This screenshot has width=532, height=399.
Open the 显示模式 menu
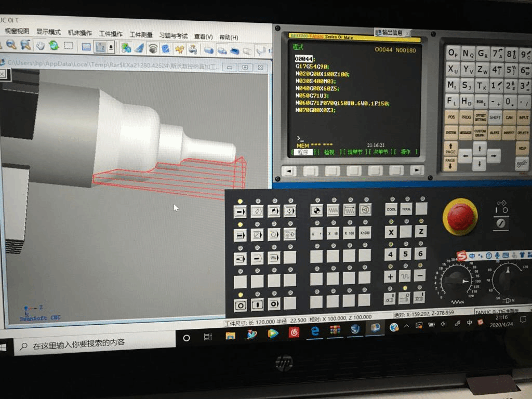coord(48,32)
